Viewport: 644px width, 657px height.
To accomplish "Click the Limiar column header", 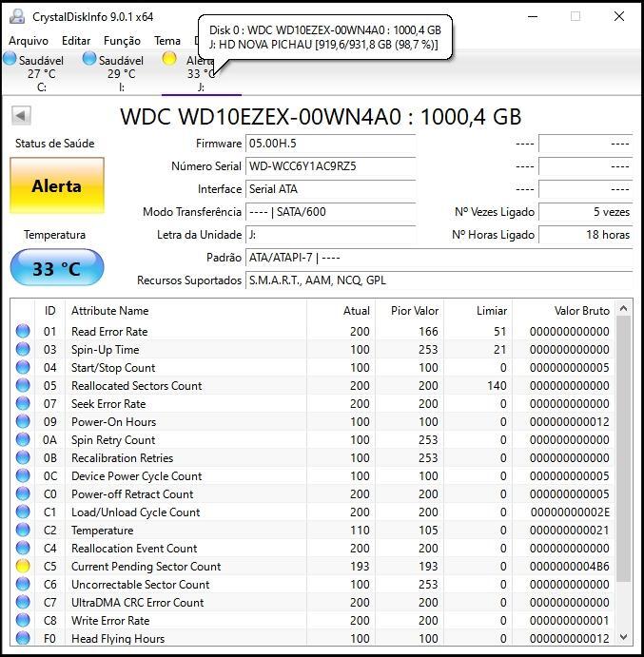I will [478, 311].
